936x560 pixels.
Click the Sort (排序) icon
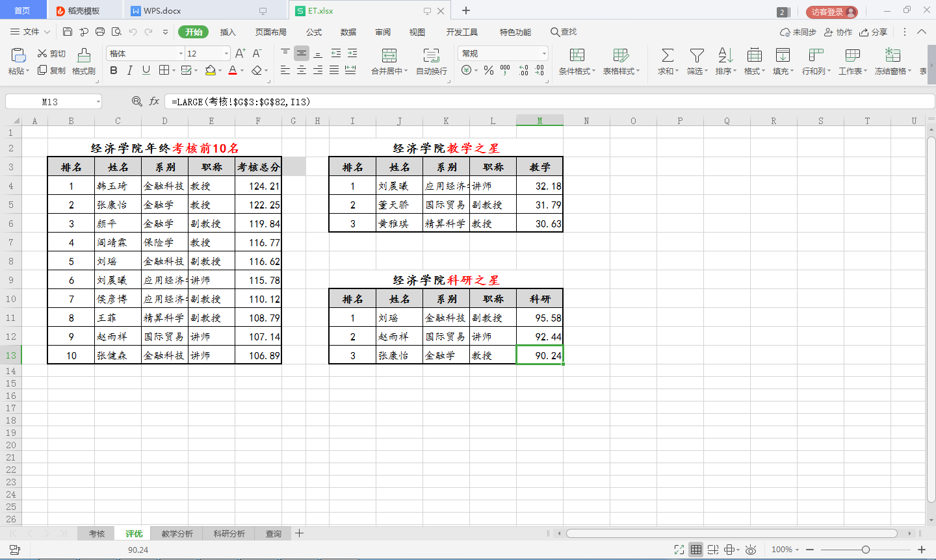coord(725,55)
